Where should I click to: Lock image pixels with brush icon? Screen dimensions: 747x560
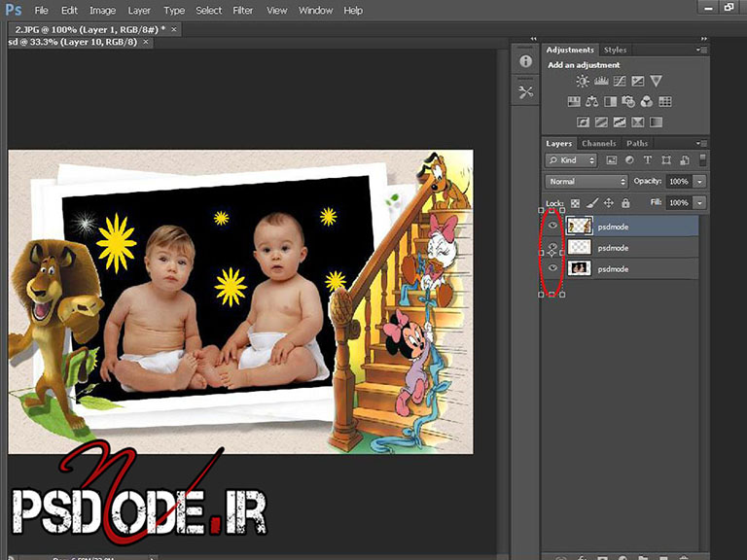[x=592, y=203]
